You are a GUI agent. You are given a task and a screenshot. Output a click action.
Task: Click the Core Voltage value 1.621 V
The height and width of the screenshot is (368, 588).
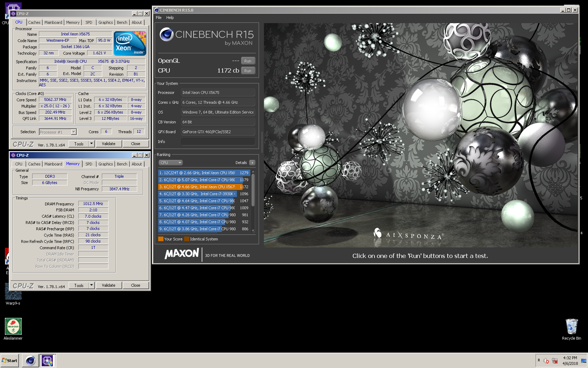tap(99, 53)
